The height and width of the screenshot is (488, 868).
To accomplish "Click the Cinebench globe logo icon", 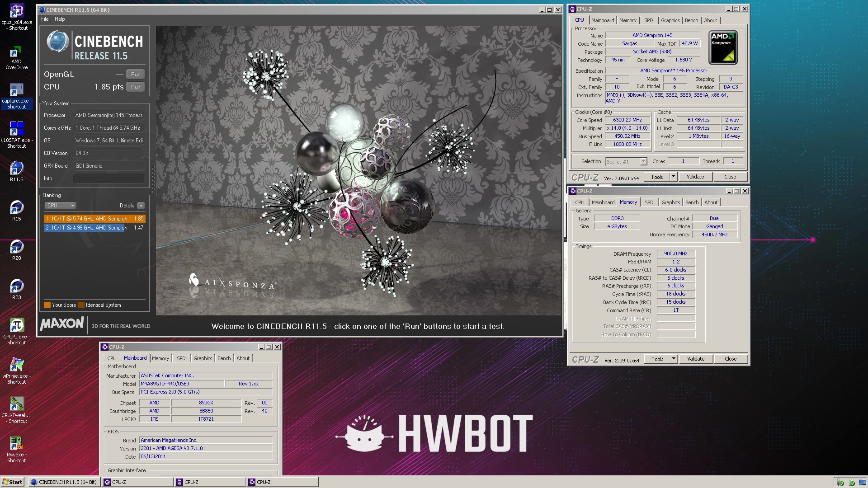I will 58,42.
